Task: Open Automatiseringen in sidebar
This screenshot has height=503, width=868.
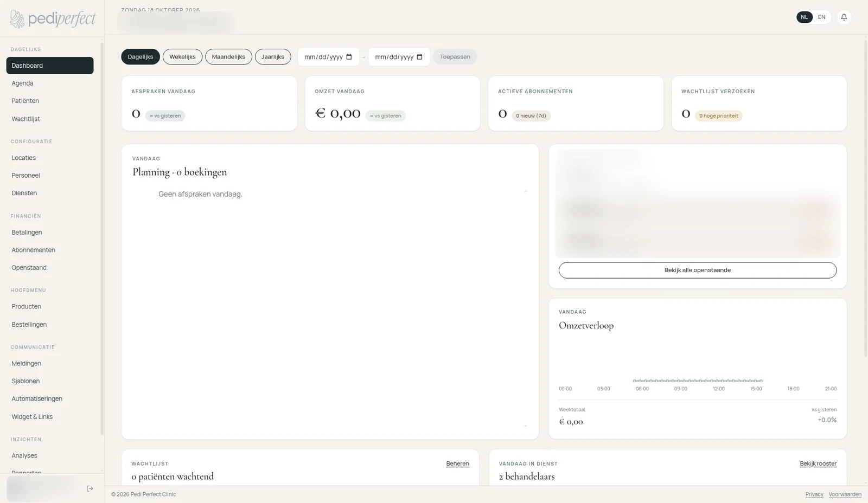Action: [x=50, y=399]
